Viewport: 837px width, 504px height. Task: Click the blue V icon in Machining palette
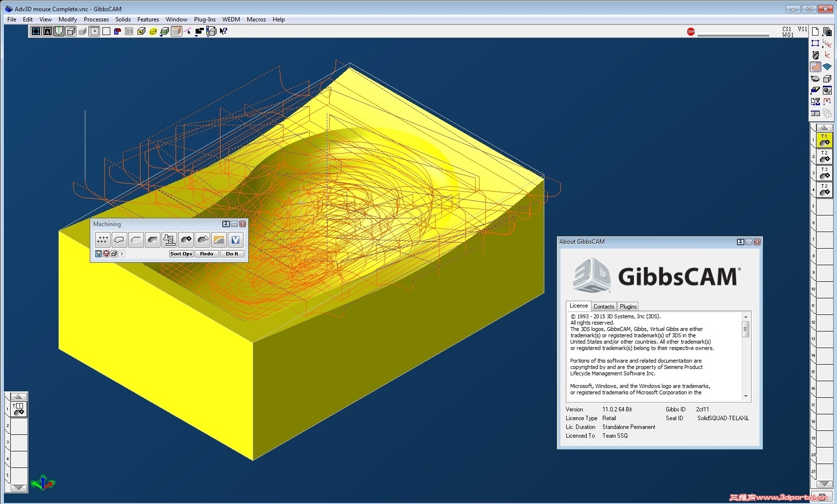236,240
